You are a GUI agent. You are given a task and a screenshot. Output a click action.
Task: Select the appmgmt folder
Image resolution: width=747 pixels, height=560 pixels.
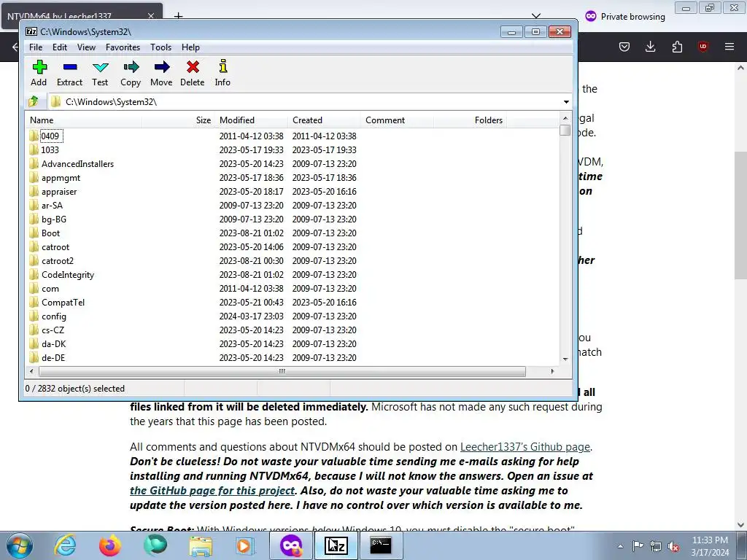[x=61, y=178]
